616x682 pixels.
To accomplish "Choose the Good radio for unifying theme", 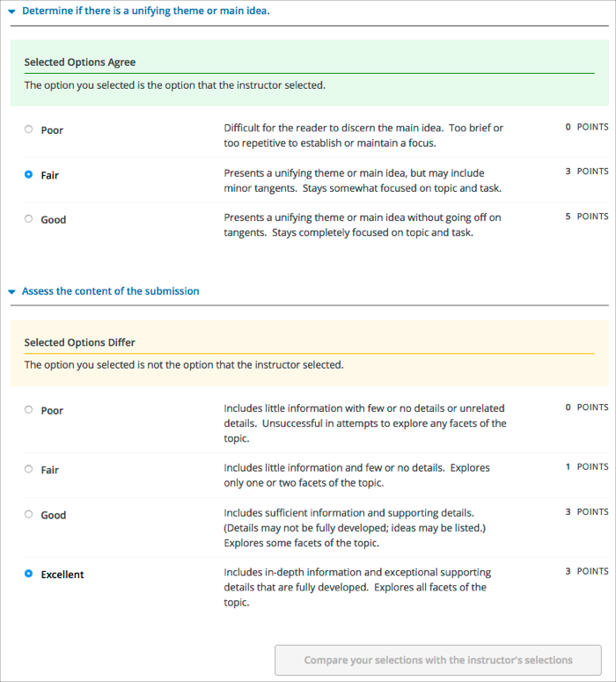I will point(29,219).
